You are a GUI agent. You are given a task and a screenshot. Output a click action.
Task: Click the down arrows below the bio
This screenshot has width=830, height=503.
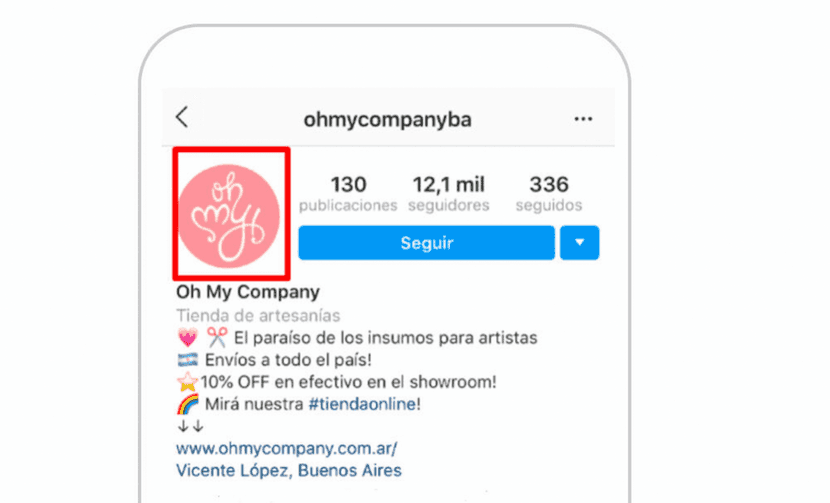coord(190,426)
